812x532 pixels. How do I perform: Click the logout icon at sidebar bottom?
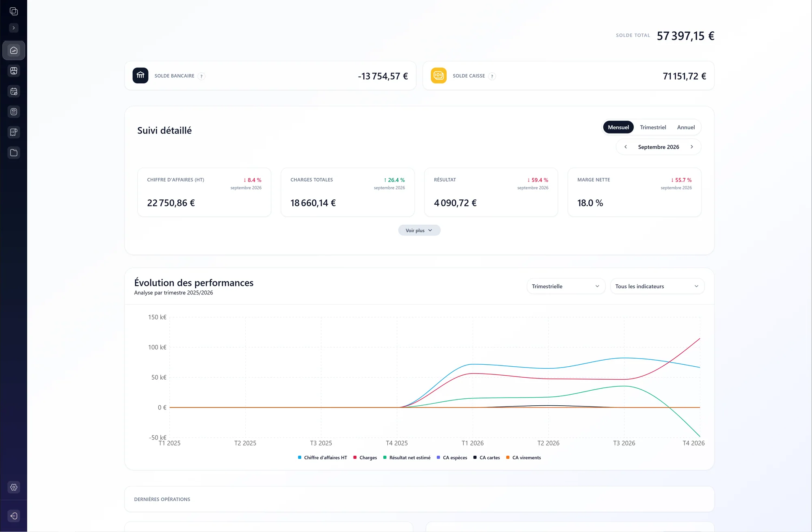[x=14, y=516]
